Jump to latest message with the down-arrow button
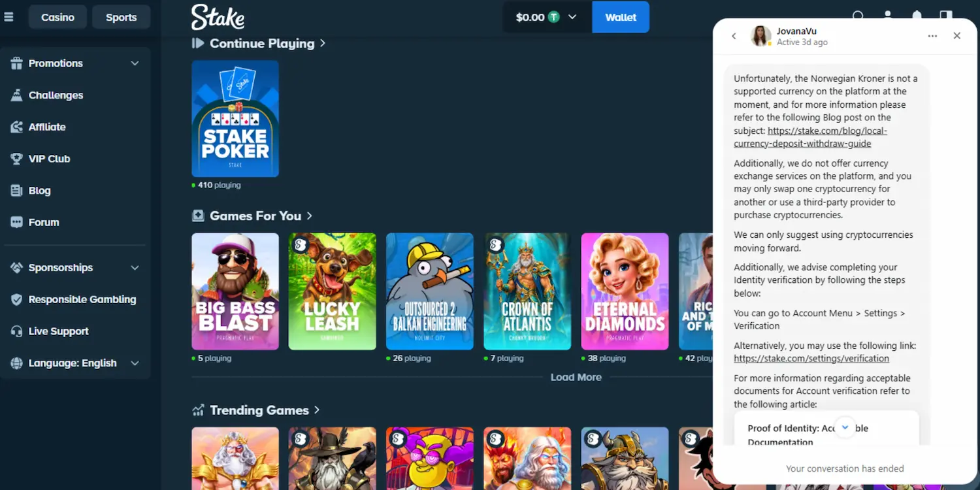Screen dimensions: 980x490 coord(845,427)
